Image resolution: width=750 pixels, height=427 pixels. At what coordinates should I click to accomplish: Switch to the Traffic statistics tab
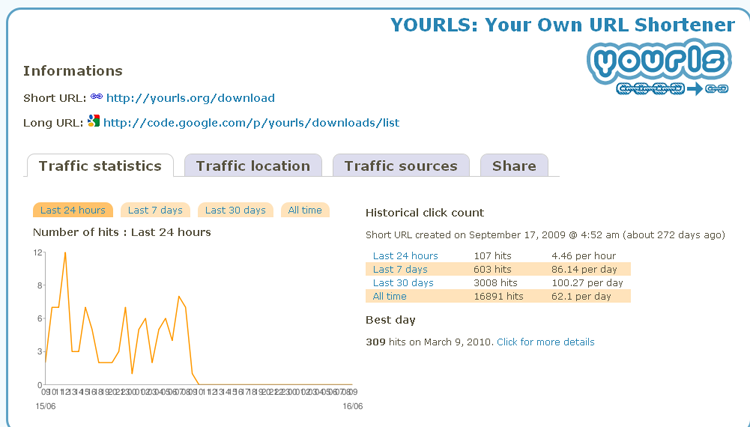click(100, 166)
